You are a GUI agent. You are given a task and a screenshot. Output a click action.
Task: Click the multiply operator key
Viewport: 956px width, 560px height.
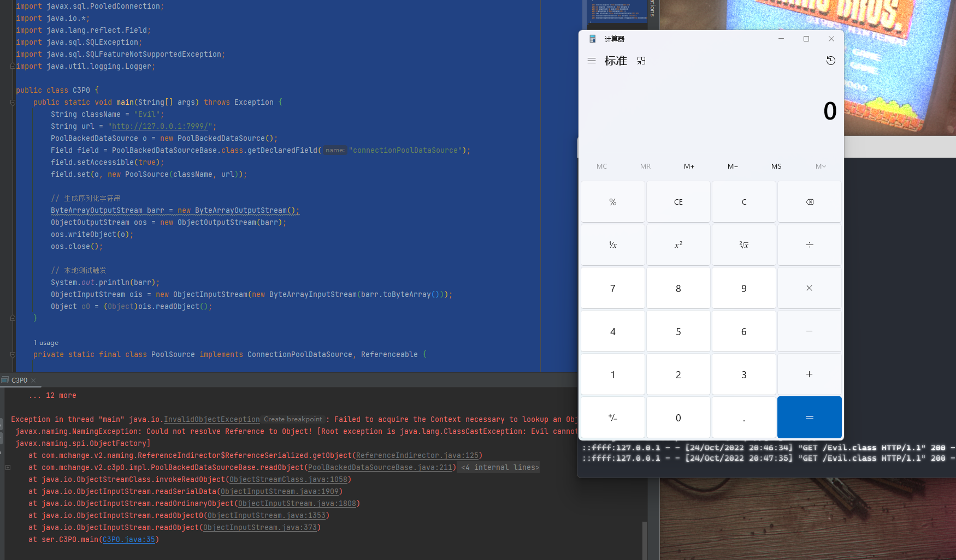pos(810,288)
